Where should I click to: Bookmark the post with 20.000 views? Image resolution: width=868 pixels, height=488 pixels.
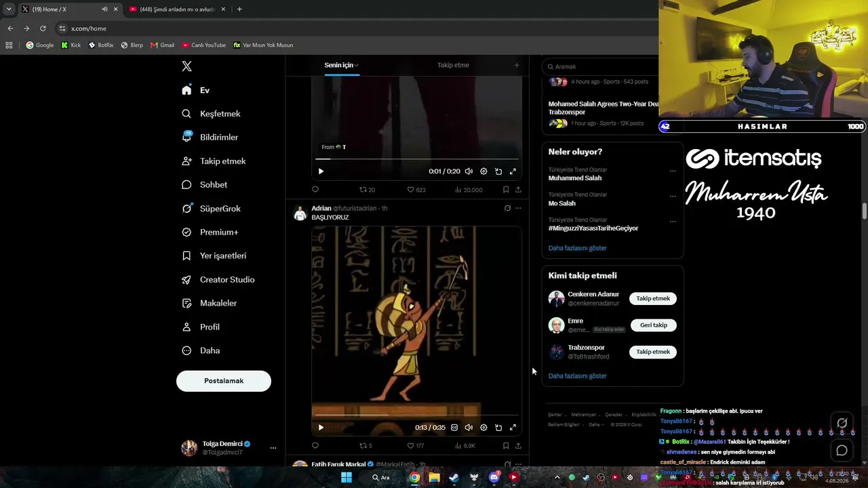506,190
